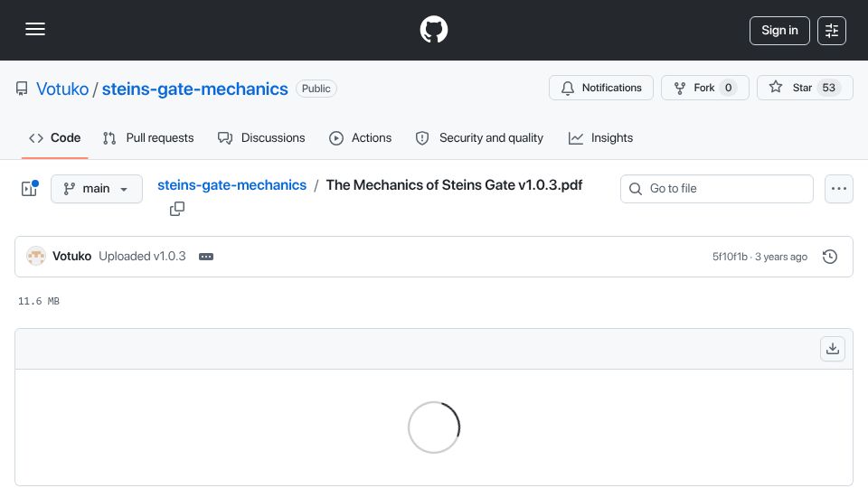868x488 pixels.
Task: Click the Public visibility badge
Action: click(x=316, y=89)
